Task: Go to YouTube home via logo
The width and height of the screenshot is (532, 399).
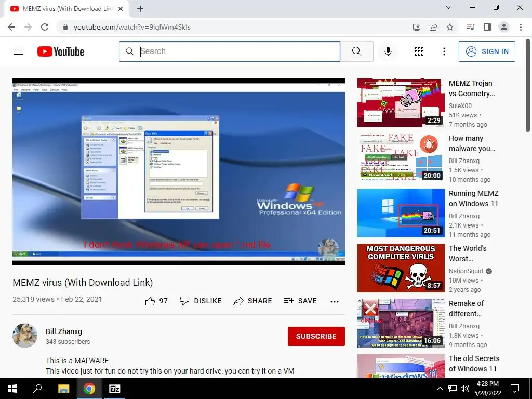Action: [61, 51]
